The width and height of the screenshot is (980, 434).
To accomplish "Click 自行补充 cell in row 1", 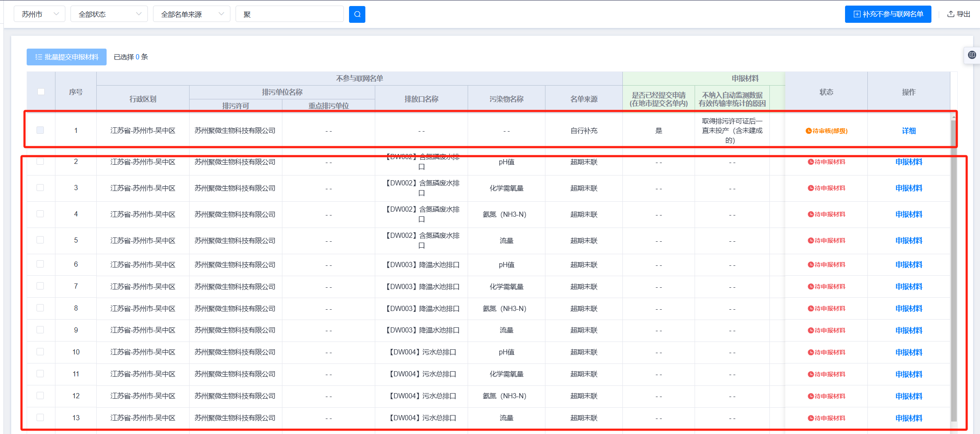I will [584, 131].
